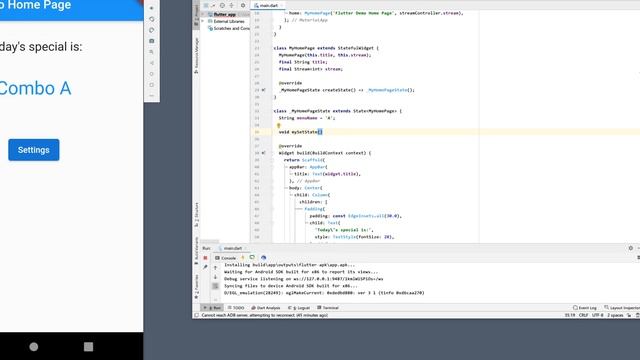Open the Build Variants side tab
This screenshot has width=640, height=360.
[x=196, y=251]
